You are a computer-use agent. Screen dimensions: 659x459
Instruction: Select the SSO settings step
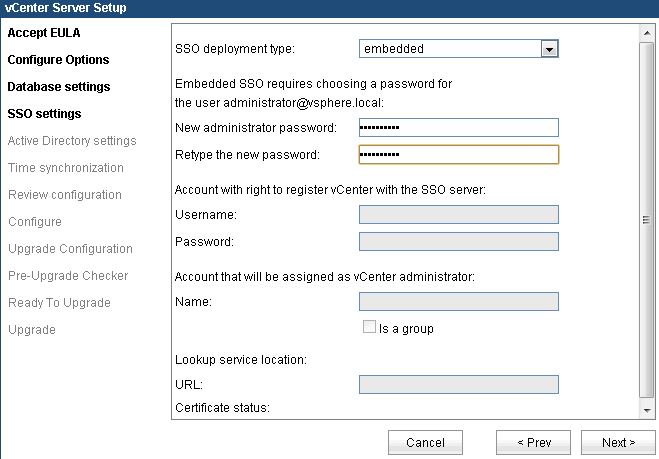tap(45, 113)
